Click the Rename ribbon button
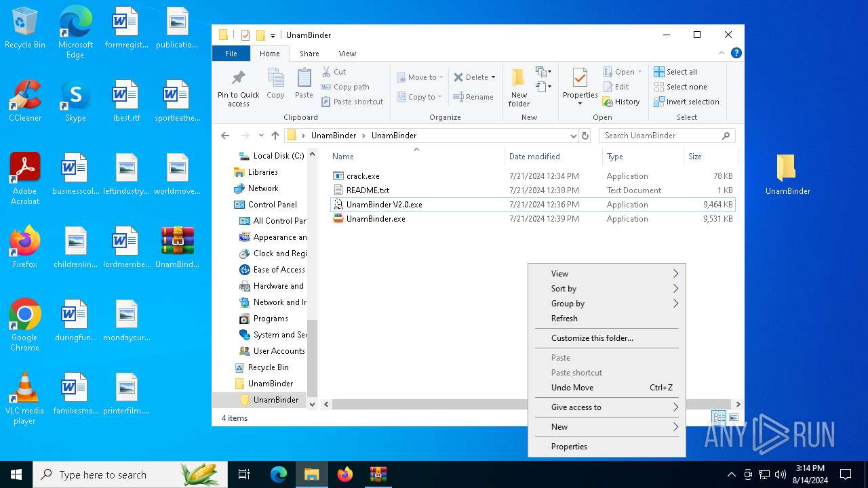868x488 pixels. point(473,97)
